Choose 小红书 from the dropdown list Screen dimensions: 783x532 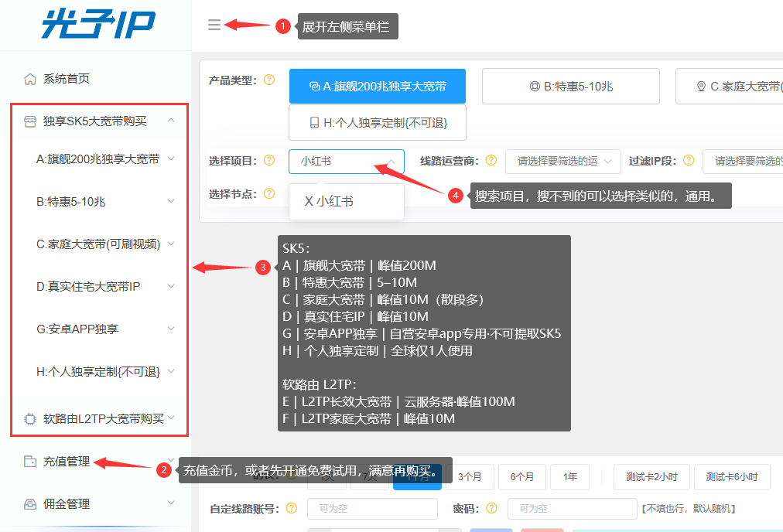coord(347,202)
